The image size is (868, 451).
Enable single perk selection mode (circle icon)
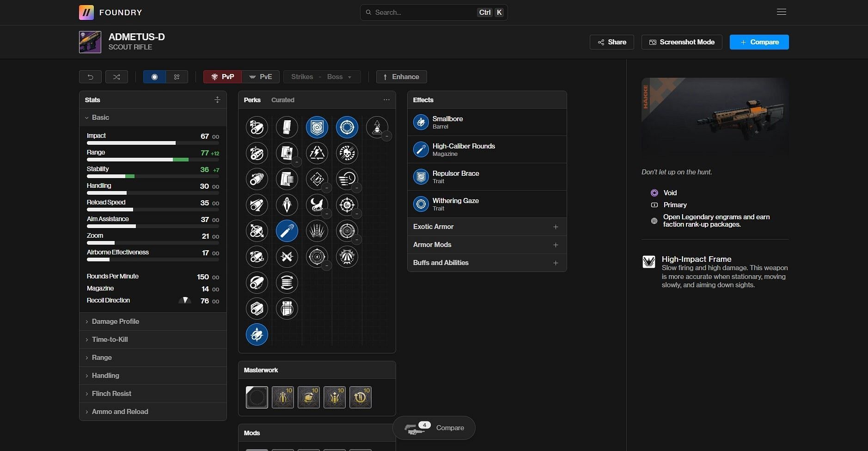154,77
